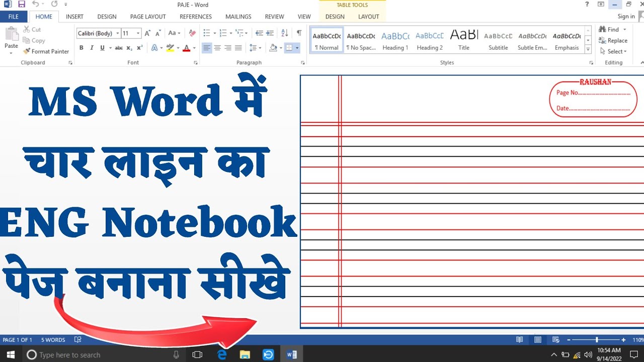
Task: Toggle Strikethrough formatting
Action: click(119, 48)
